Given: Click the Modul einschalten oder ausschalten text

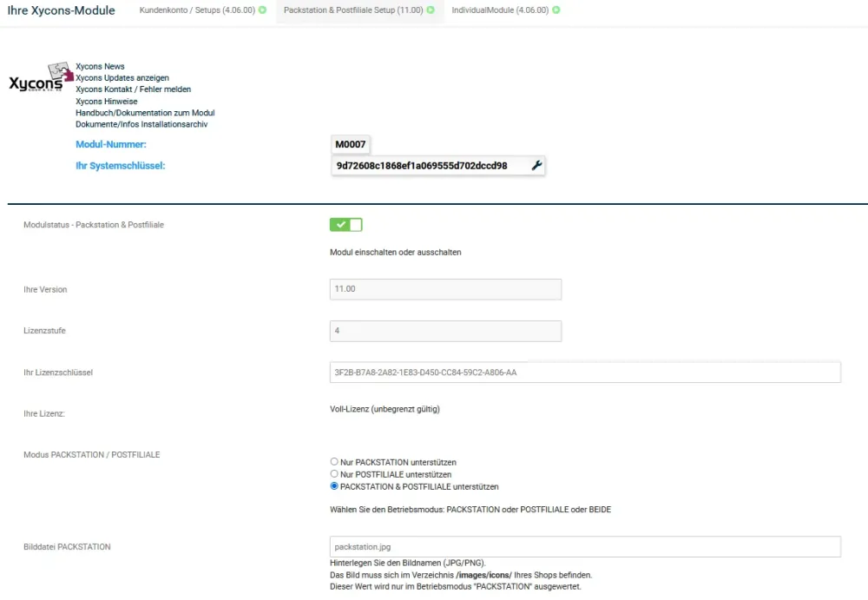Looking at the screenshot, I should [395, 252].
